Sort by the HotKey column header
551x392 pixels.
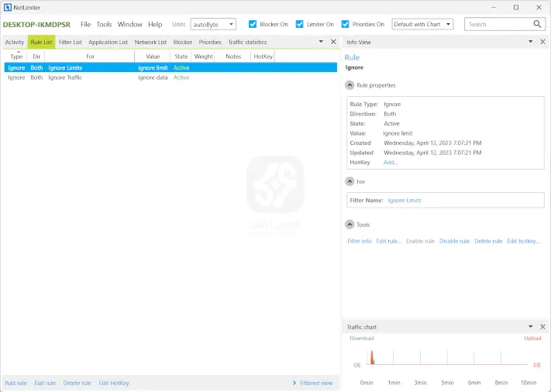263,57
